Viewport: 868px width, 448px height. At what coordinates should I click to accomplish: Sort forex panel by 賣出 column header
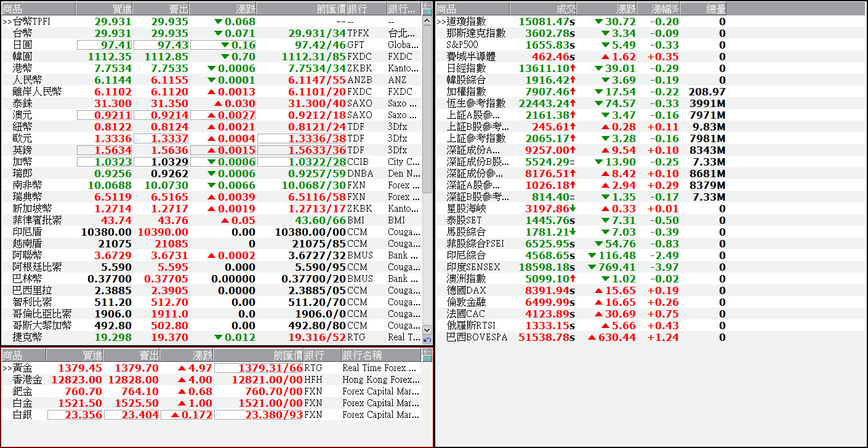pyautogui.click(x=161, y=9)
